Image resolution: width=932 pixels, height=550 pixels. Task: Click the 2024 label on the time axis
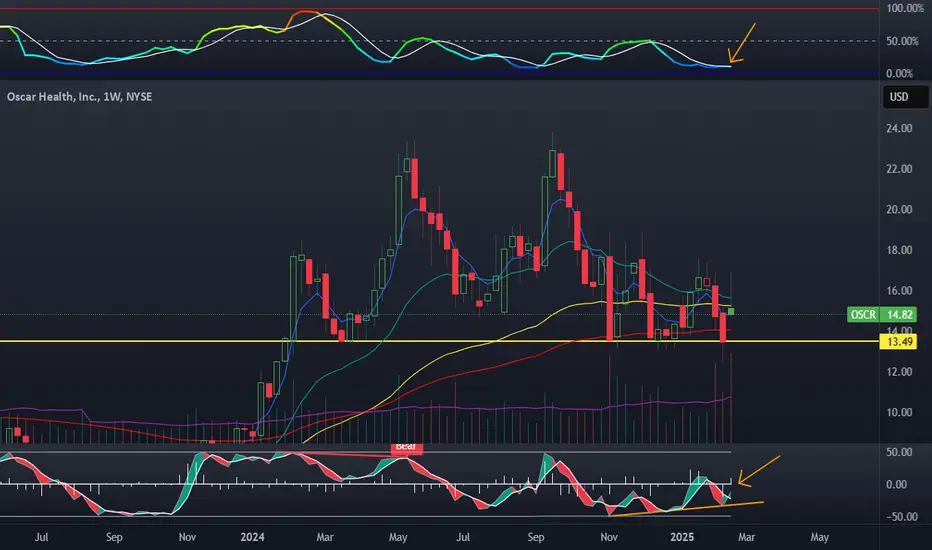coord(252,537)
